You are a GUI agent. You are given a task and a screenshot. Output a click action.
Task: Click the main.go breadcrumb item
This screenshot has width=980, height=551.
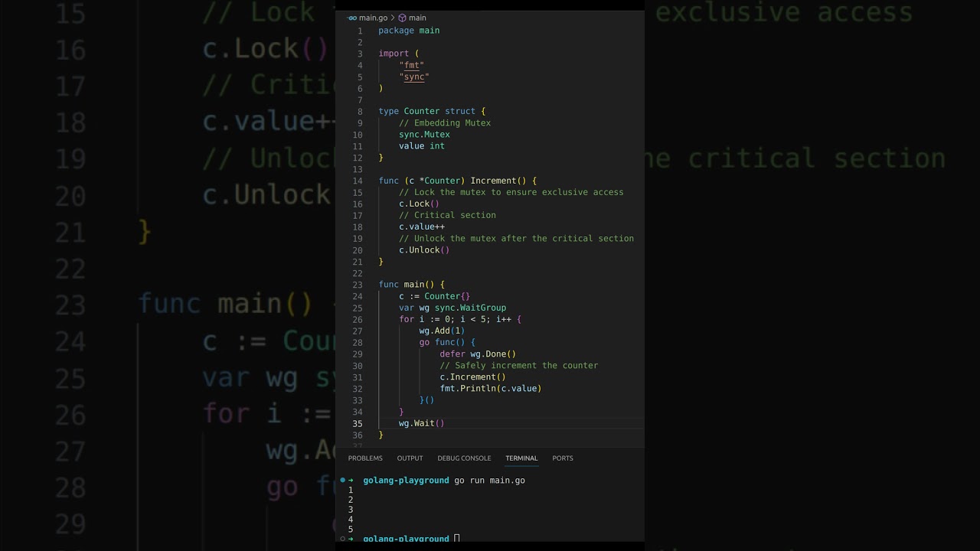click(374, 18)
